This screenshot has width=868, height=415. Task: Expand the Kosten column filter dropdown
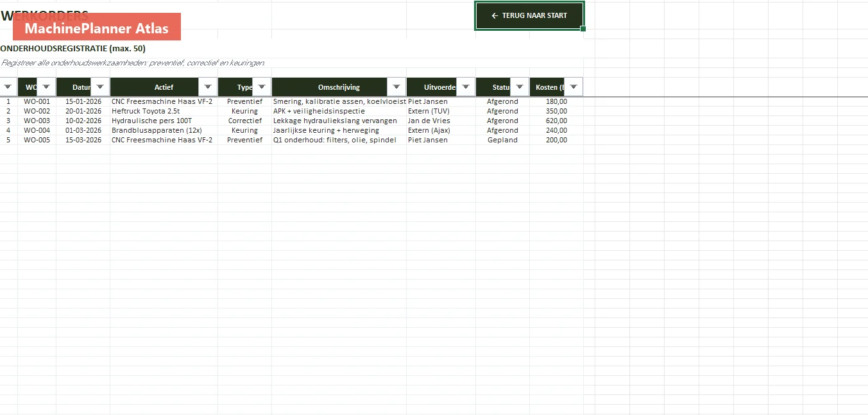coord(574,87)
